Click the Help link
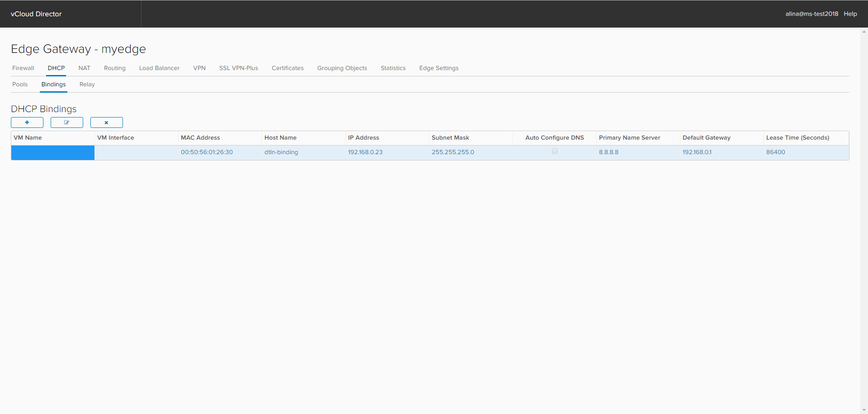This screenshot has height=414, width=868. [x=850, y=14]
